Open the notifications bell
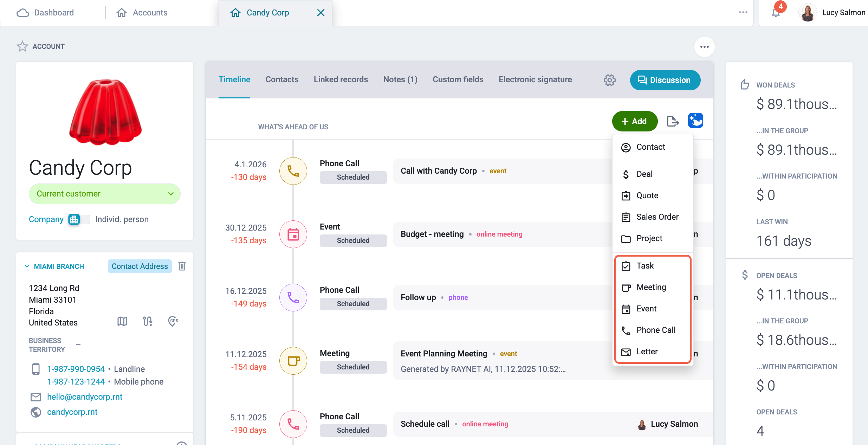 point(776,13)
